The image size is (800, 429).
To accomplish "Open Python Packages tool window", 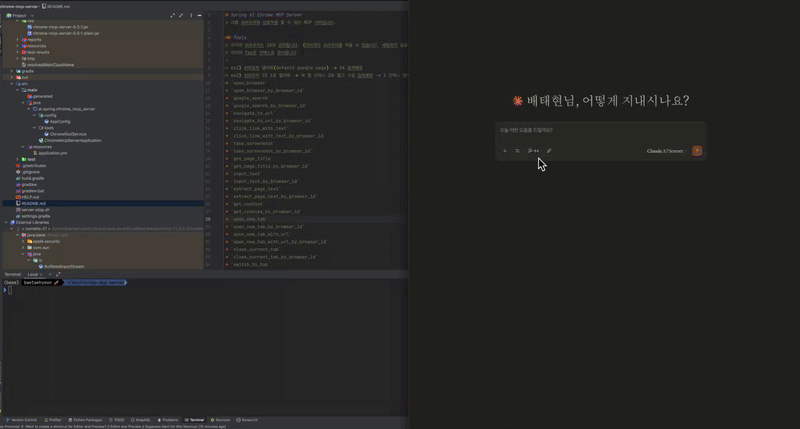I will pos(85,420).
